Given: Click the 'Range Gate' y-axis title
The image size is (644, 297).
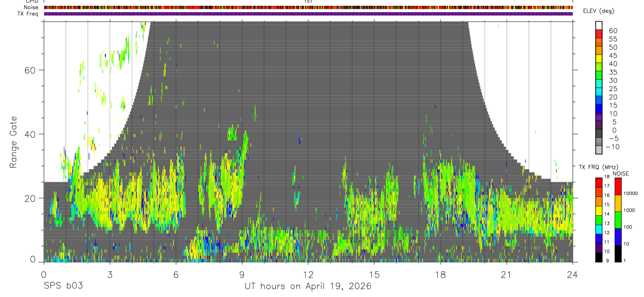Looking at the screenshot, I should [14, 142].
